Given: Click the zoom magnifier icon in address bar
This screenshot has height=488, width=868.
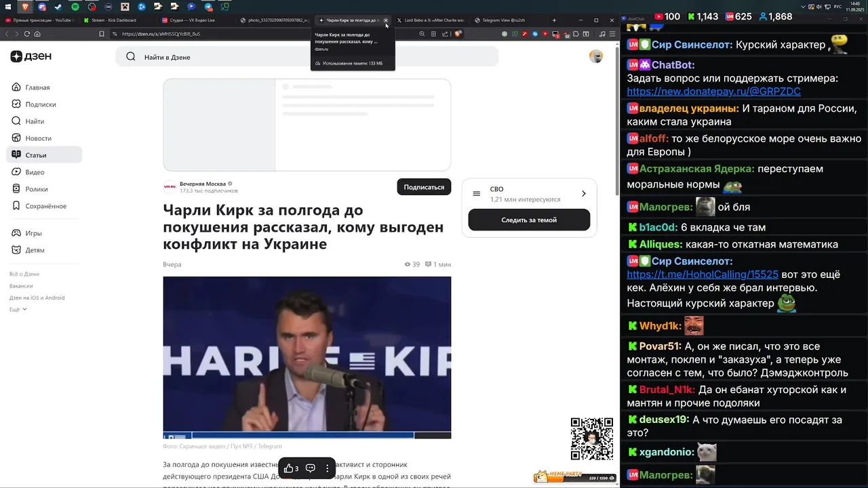Looking at the screenshot, I should click(x=422, y=34).
